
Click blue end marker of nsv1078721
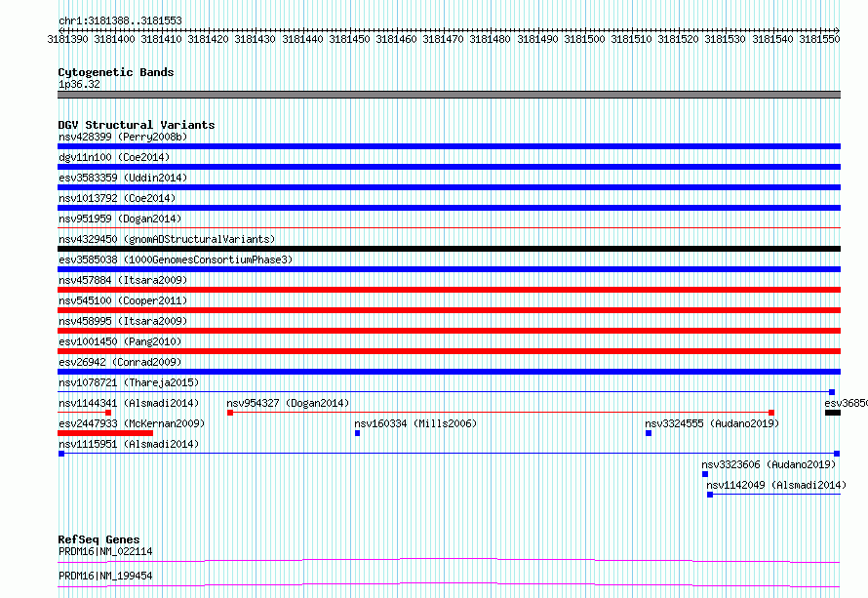click(x=832, y=392)
